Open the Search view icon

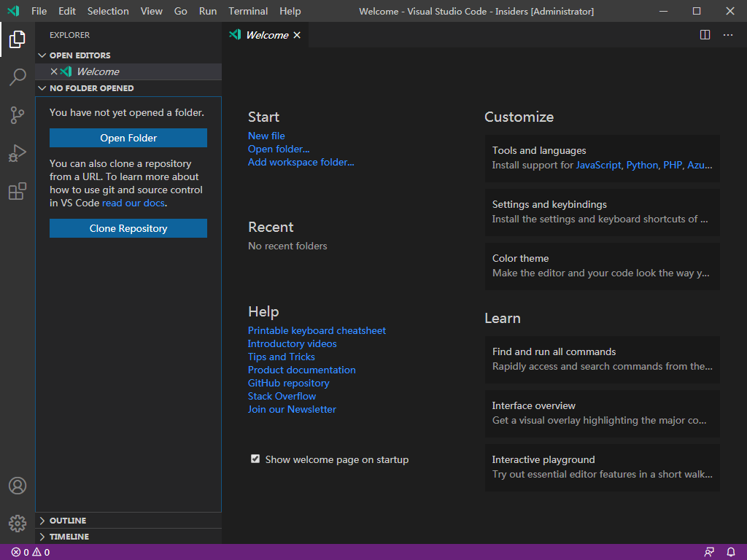18,77
